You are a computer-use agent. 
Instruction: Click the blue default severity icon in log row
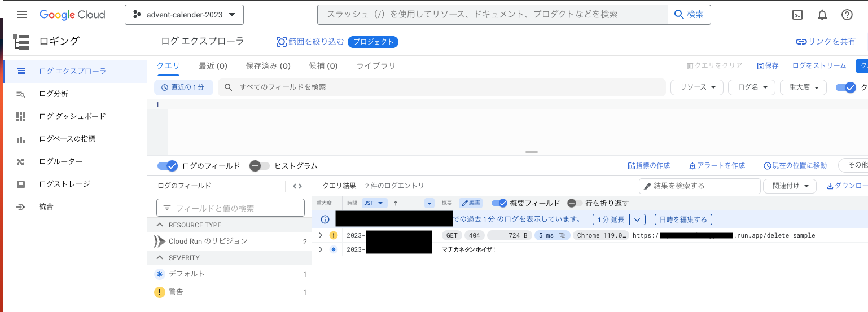tap(334, 249)
